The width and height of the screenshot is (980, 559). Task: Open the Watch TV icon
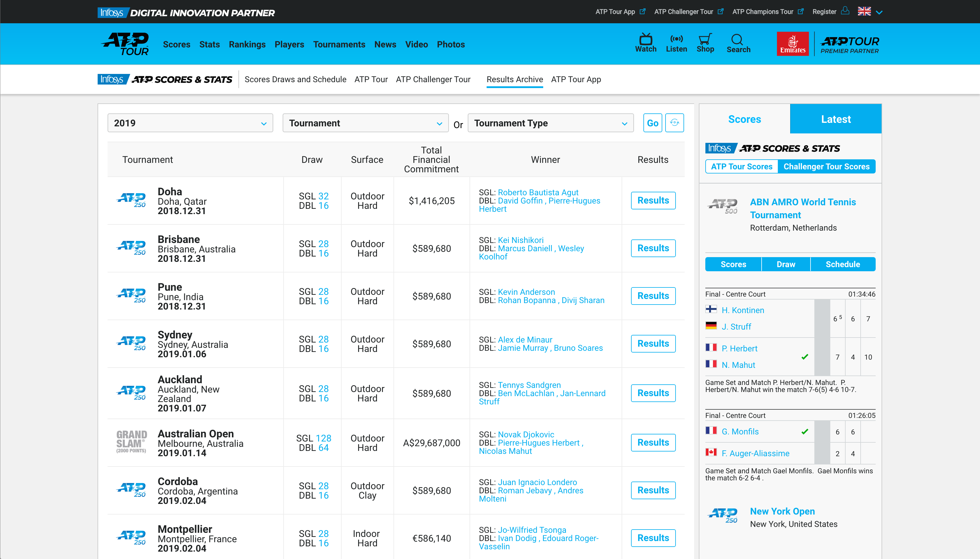coord(645,39)
